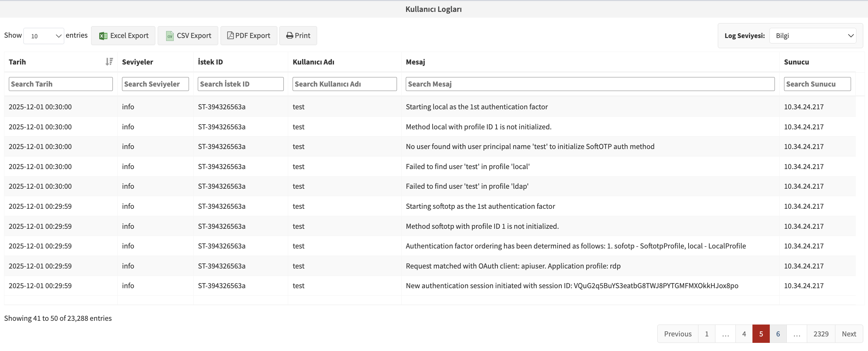Click the Search İstek ID field
The height and width of the screenshot is (351, 868).
pos(241,84)
